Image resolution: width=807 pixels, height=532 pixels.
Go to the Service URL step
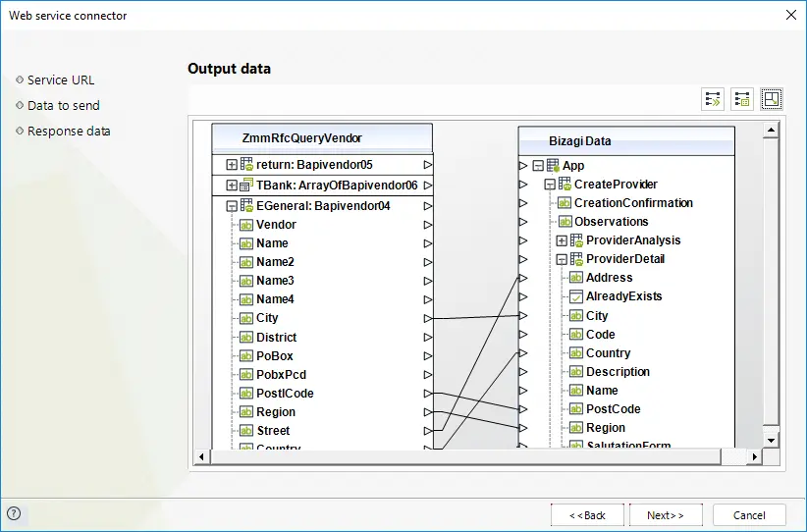61,80
